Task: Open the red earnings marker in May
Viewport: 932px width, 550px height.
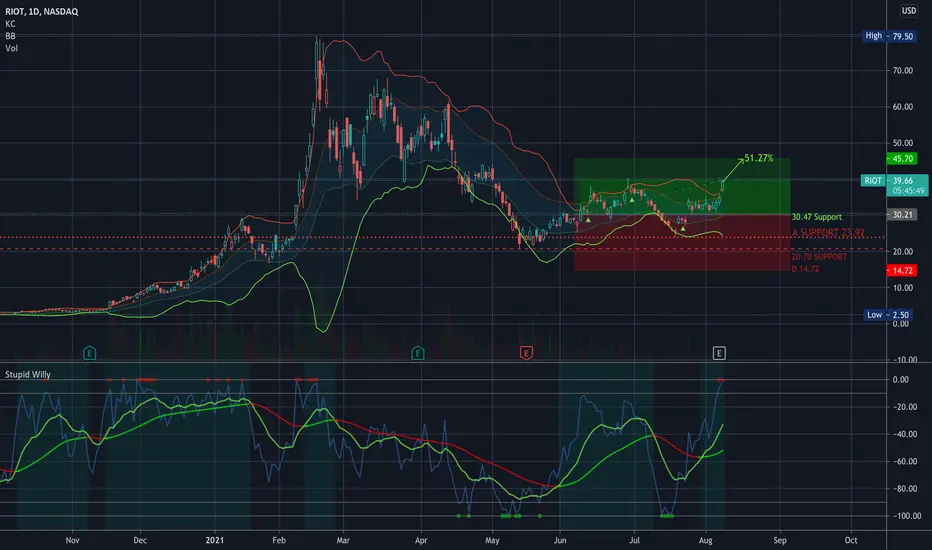Action: pos(526,353)
